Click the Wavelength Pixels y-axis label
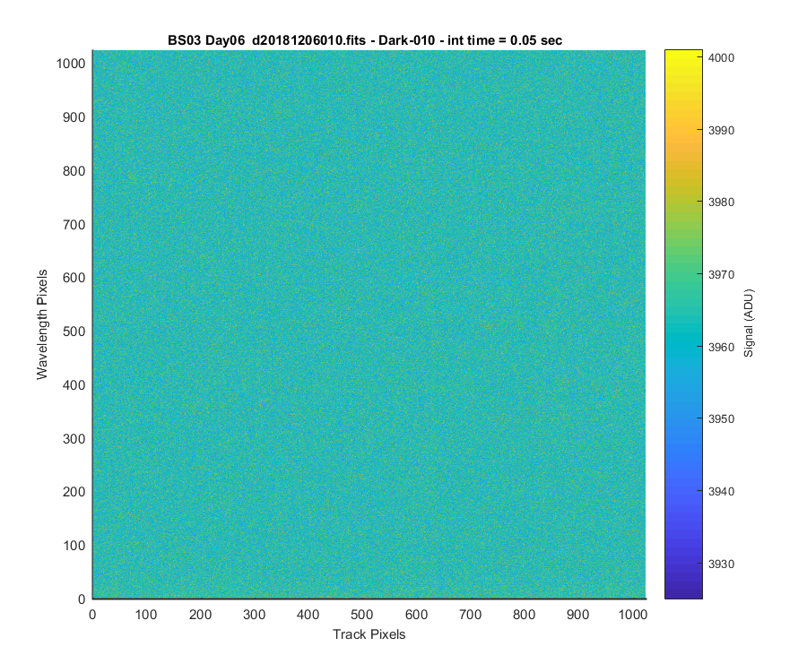807x672 pixels. point(41,324)
